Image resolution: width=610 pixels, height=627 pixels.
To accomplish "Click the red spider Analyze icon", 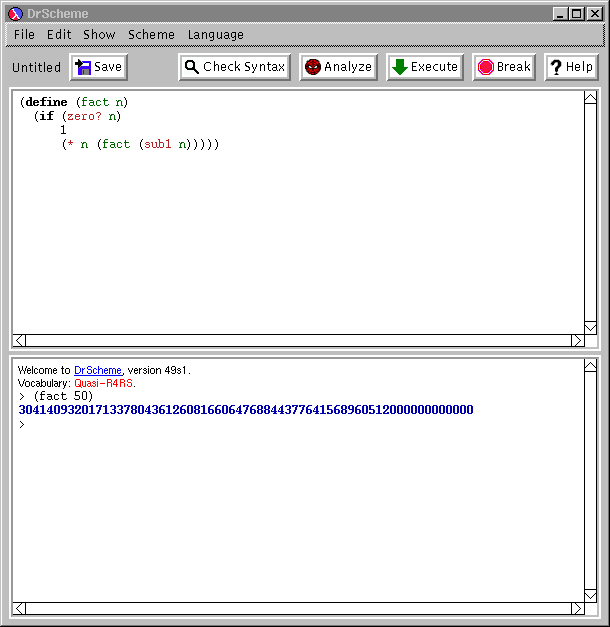I will click(313, 67).
